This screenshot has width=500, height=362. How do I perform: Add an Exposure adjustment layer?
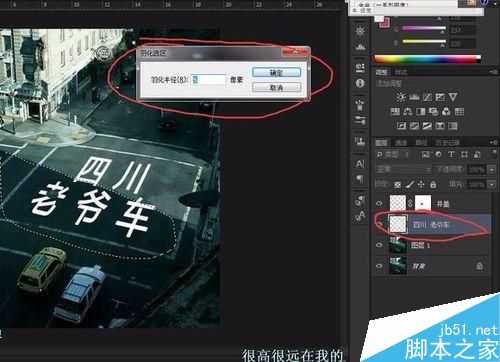click(x=440, y=97)
